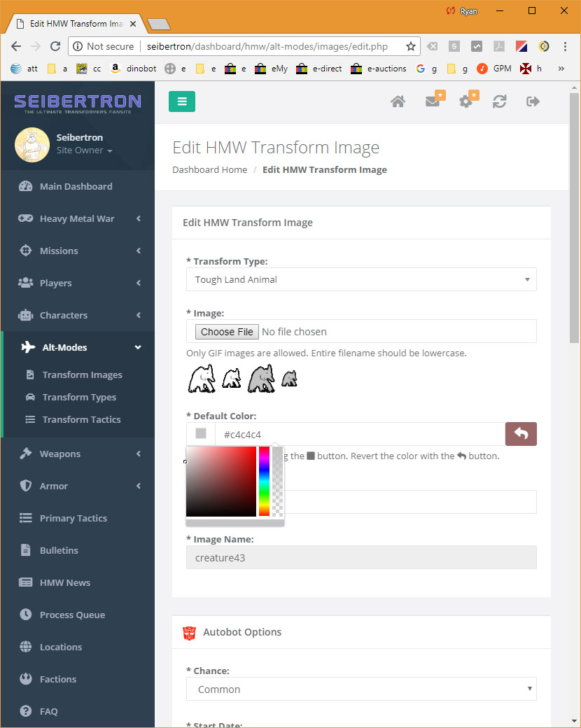Screen dimensions: 581x728
Task: Open the mail envelope notifications
Action: click(x=433, y=101)
